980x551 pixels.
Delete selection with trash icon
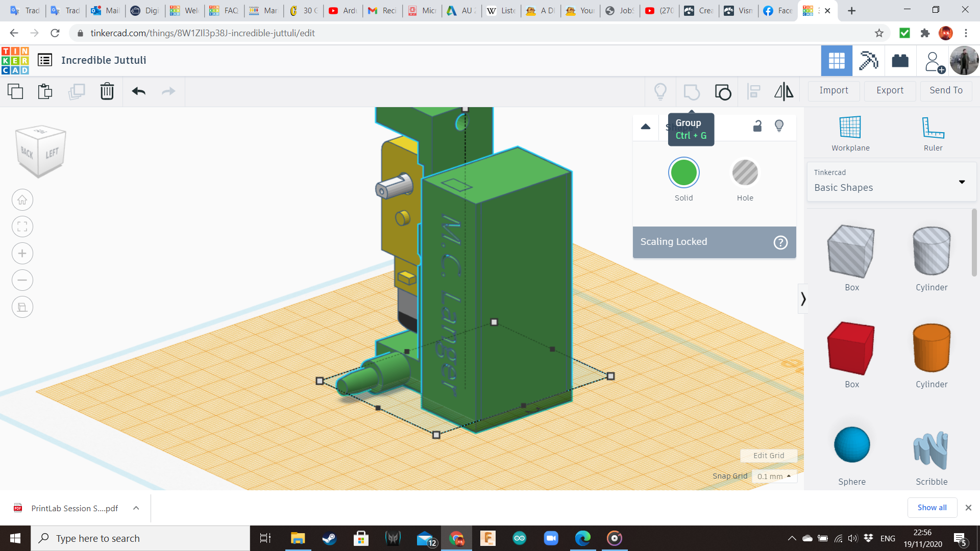pyautogui.click(x=107, y=92)
